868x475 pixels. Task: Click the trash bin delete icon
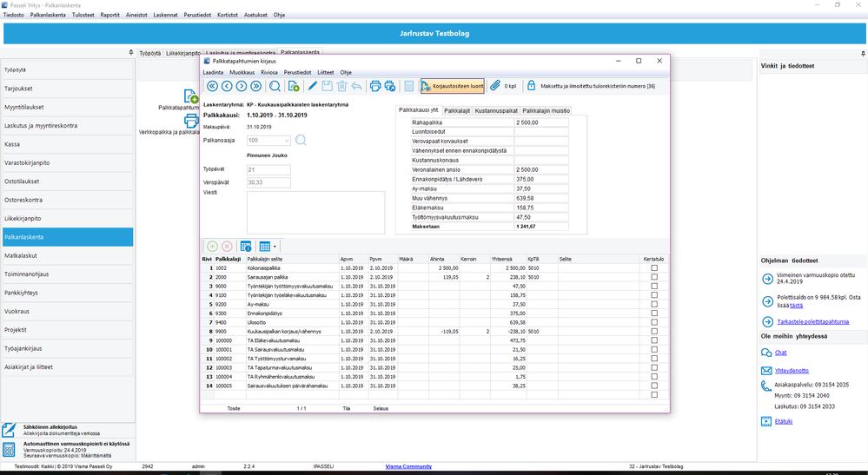click(x=342, y=86)
